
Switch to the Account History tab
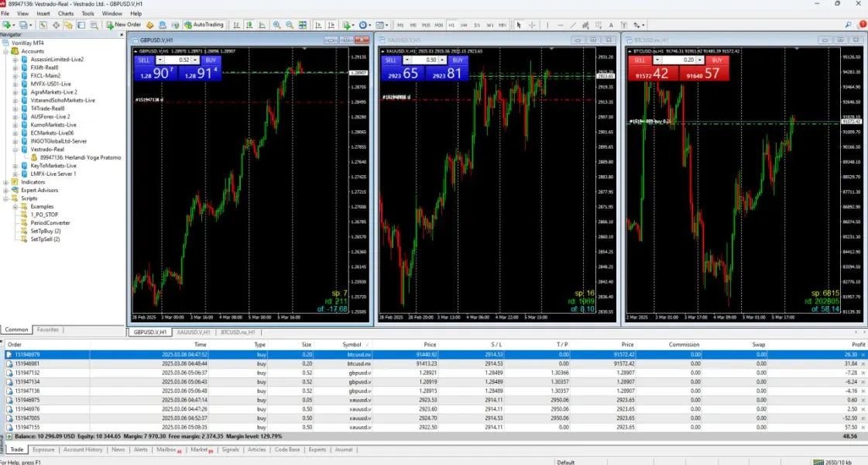[83, 449]
